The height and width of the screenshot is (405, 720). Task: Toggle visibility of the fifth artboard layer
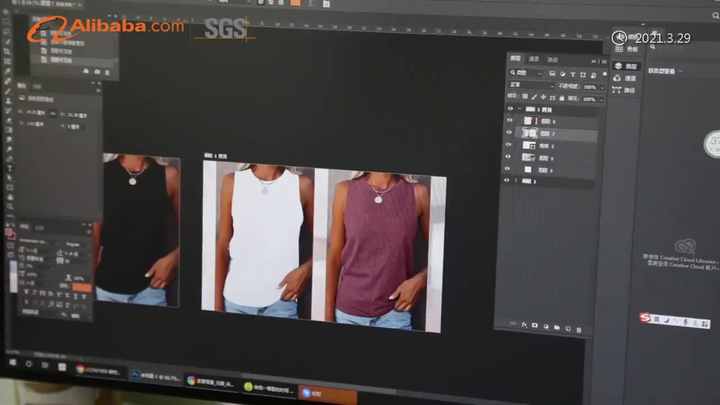tap(508, 169)
